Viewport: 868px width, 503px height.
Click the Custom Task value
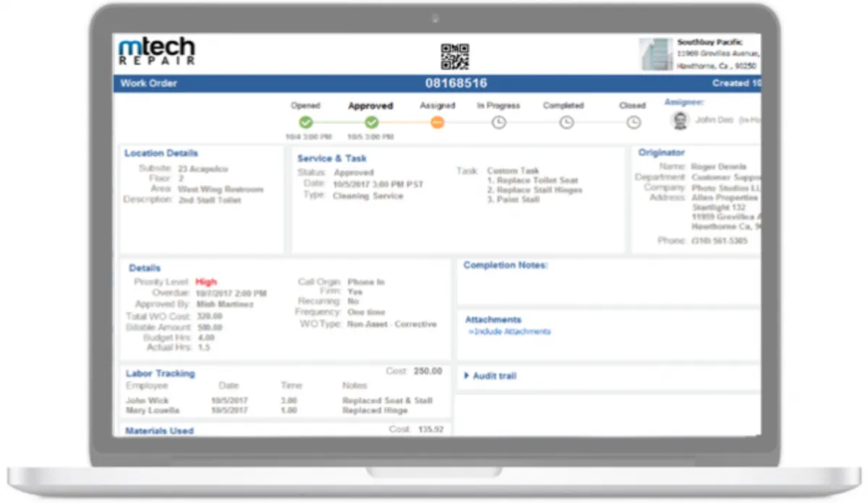point(513,171)
